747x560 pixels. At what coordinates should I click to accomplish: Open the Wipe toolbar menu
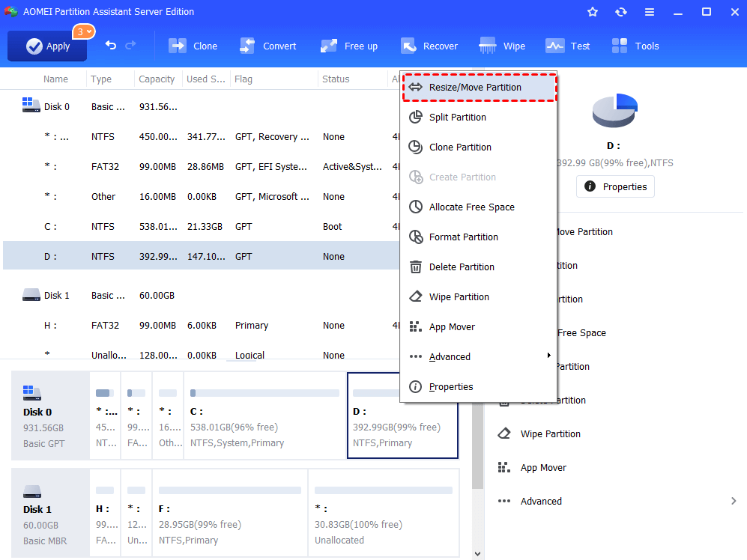tap(502, 46)
